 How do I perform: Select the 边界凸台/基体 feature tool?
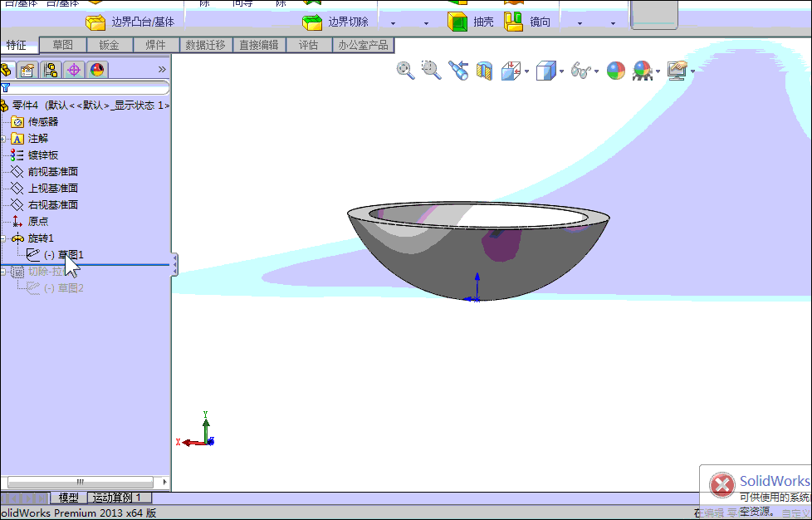(130, 22)
